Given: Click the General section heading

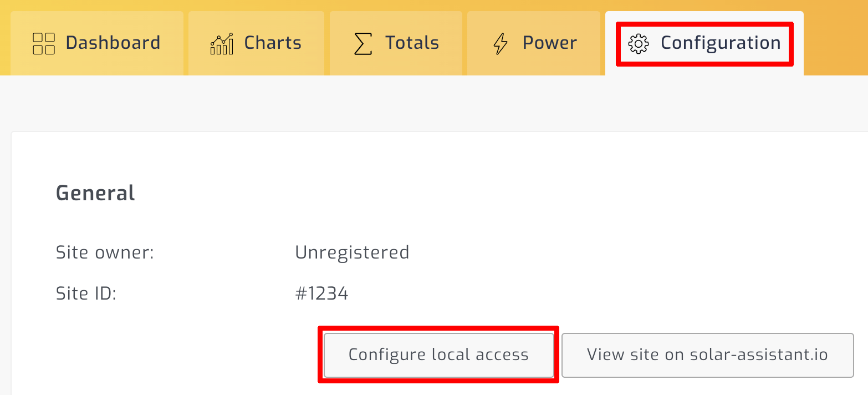Looking at the screenshot, I should 95,193.
